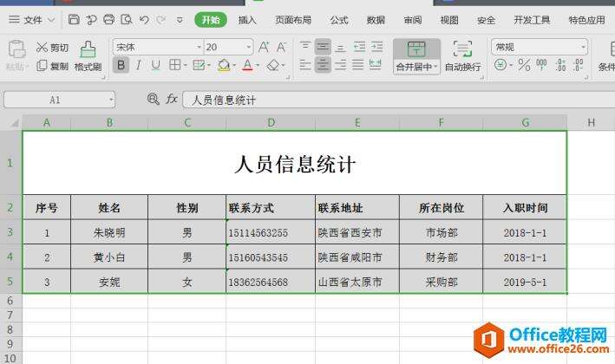Open the Print Preview icon
The width and height of the screenshot is (615, 364).
coord(127,19)
